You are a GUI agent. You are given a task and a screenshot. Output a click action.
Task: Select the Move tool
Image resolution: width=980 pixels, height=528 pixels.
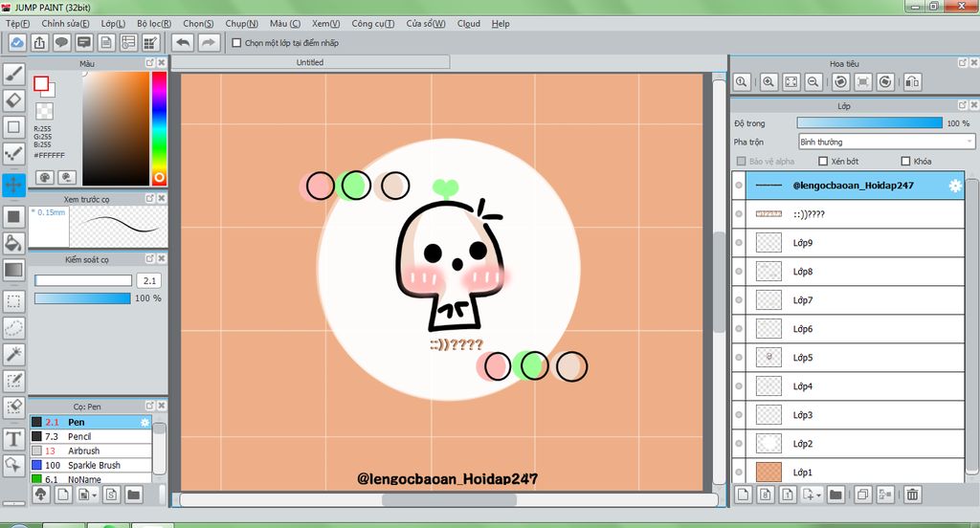click(13, 185)
